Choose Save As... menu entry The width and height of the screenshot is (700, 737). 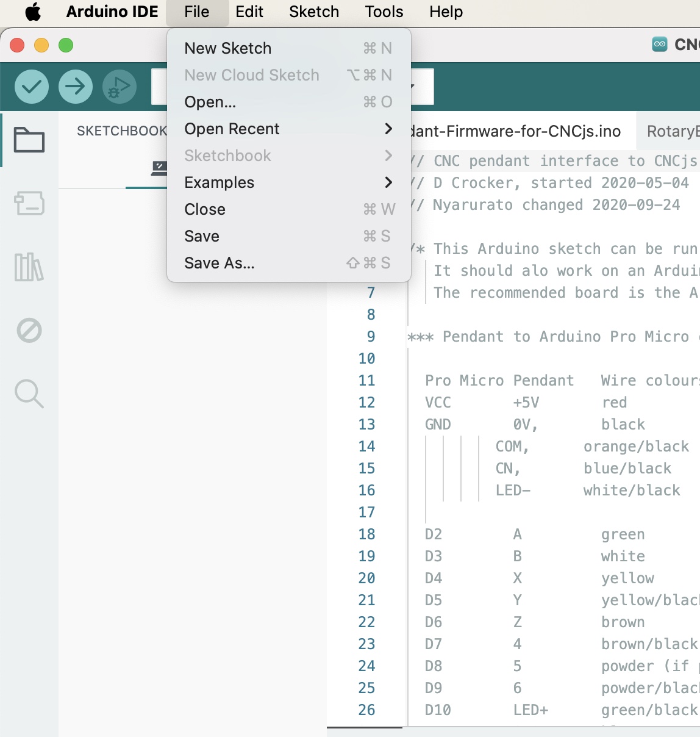289,263
